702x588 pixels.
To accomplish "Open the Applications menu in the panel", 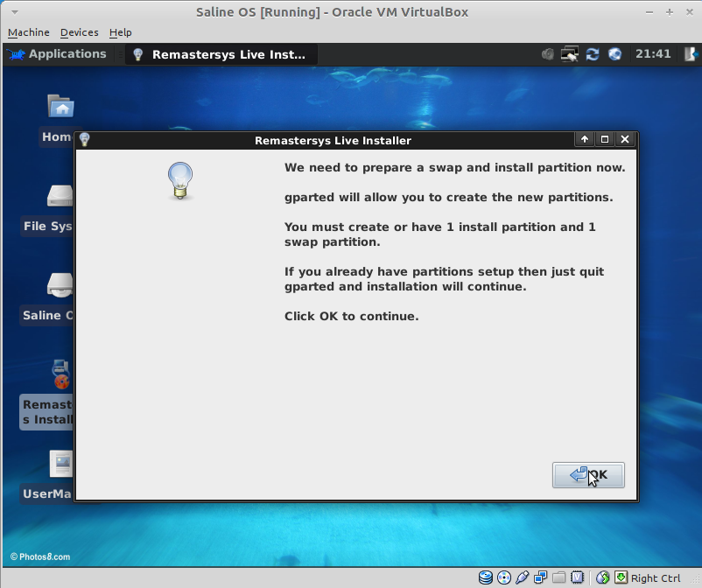I will 57,54.
